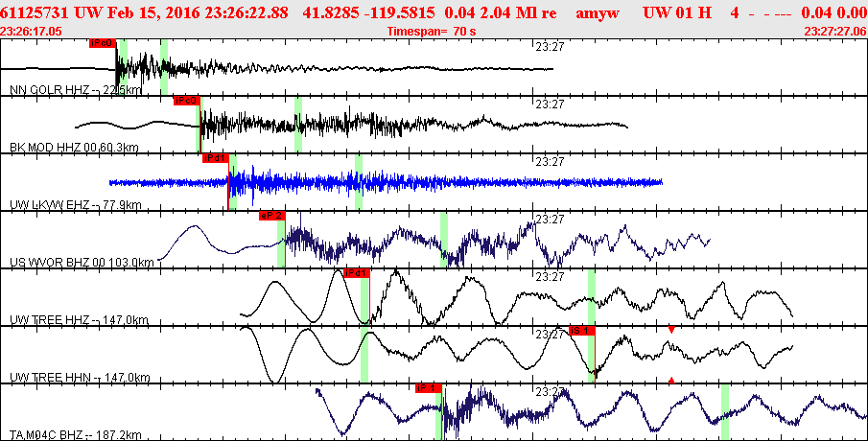The height and width of the screenshot is (441, 868).
Task: Click the iP 1 pick flag on TA M04C trace
Action: click(427, 388)
